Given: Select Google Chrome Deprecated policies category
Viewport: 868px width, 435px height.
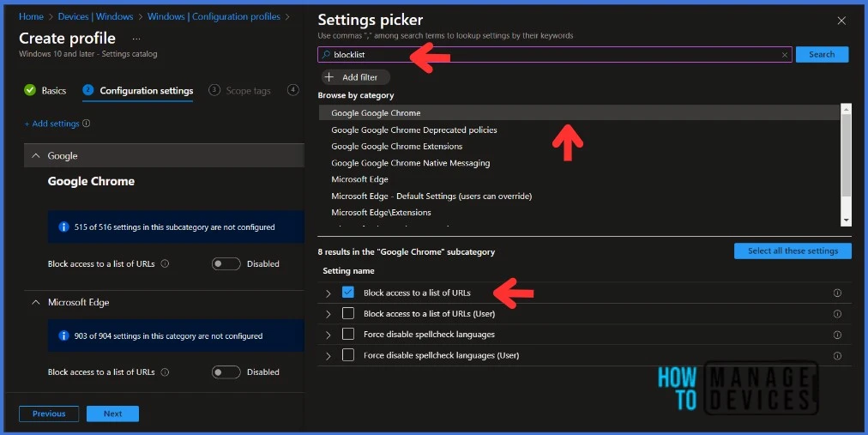Looking at the screenshot, I should pos(414,130).
